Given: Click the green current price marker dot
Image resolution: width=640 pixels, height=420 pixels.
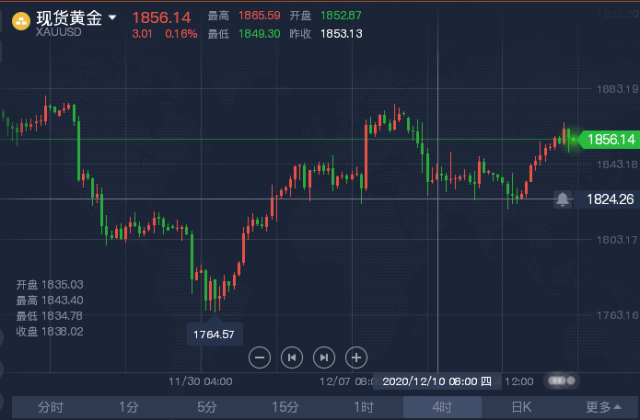Looking at the screenshot, I should pos(573,140).
